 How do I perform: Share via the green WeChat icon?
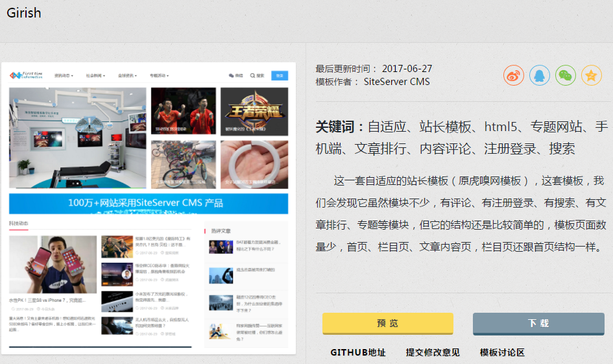coord(565,75)
